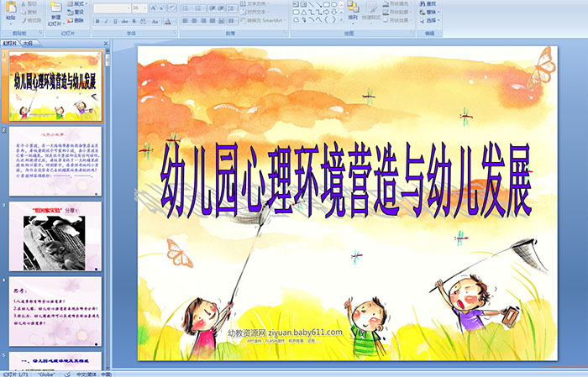Open the Text Direction (文字方向) dropdown
Image resolution: width=588 pixels, height=377 pixels.
[x=255, y=3]
